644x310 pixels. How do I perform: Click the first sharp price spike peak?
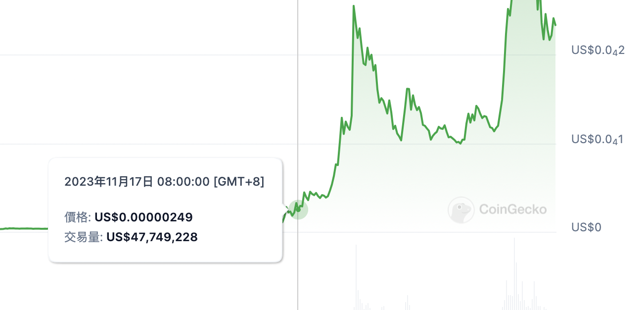click(354, 6)
